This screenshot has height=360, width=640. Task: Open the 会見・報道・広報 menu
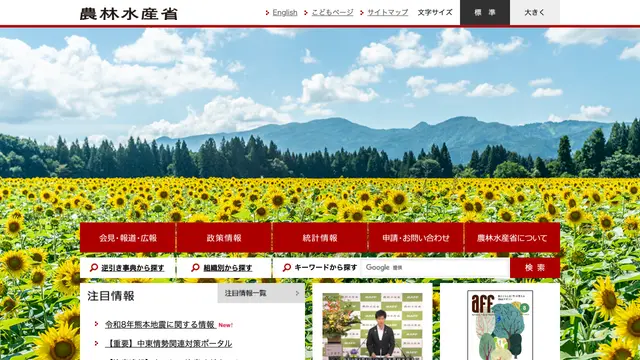[x=128, y=238]
